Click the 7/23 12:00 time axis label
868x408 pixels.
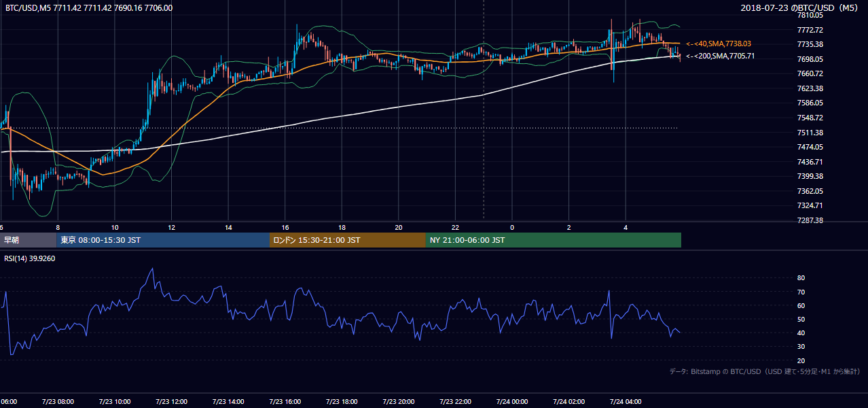click(x=171, y=401)
